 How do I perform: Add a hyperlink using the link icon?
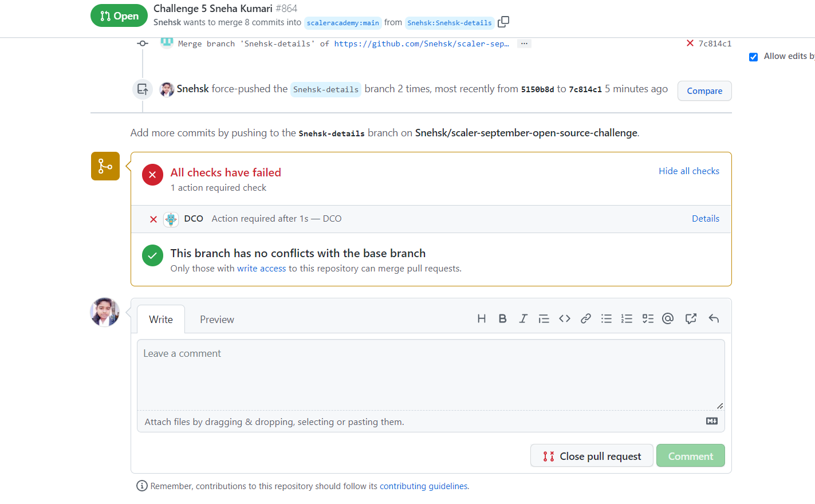pyautogui.click(x=585, y=318)
